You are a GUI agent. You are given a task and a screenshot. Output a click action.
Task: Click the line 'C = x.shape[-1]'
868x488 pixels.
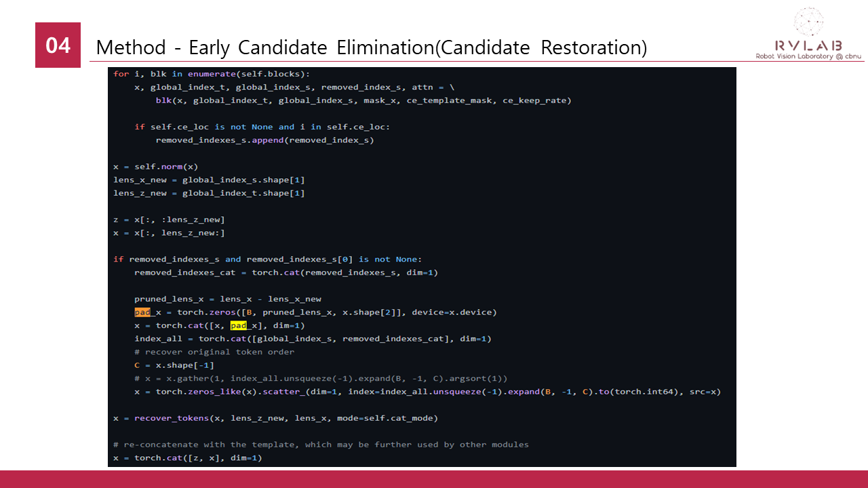pos(174,365)
